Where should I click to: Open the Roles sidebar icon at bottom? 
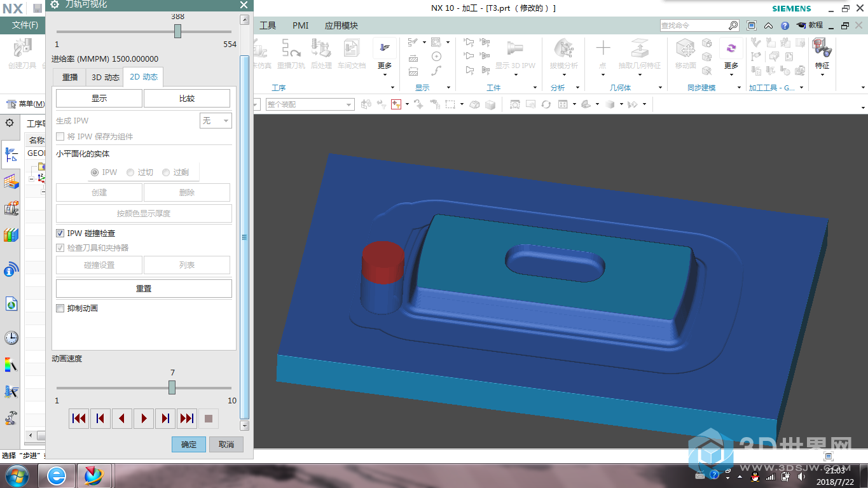(11, 418)
